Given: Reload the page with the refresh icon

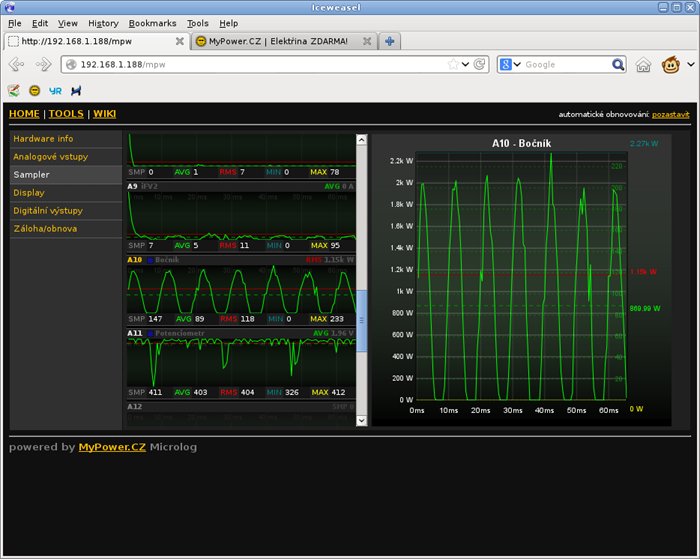Looking at the screenshot, I should (481, 65).
